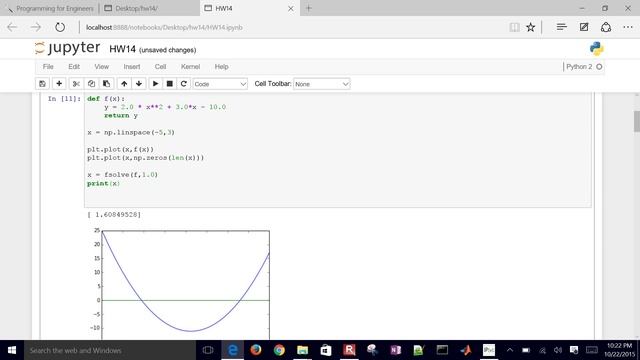This screenshot has width=640, height=360.
Task: Paste cells below with the clipboard icon
Action: (107, 84)
